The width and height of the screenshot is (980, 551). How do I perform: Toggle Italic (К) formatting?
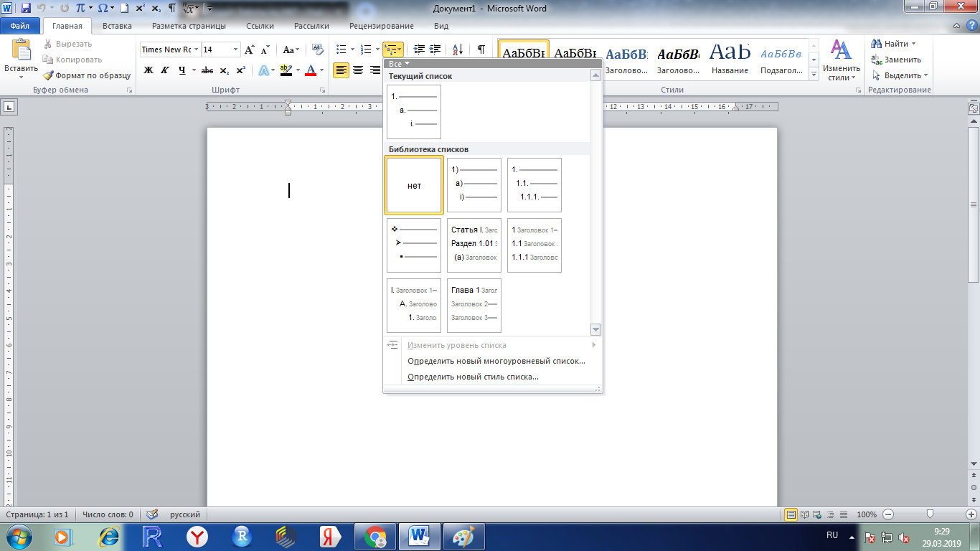click(165, 70)
